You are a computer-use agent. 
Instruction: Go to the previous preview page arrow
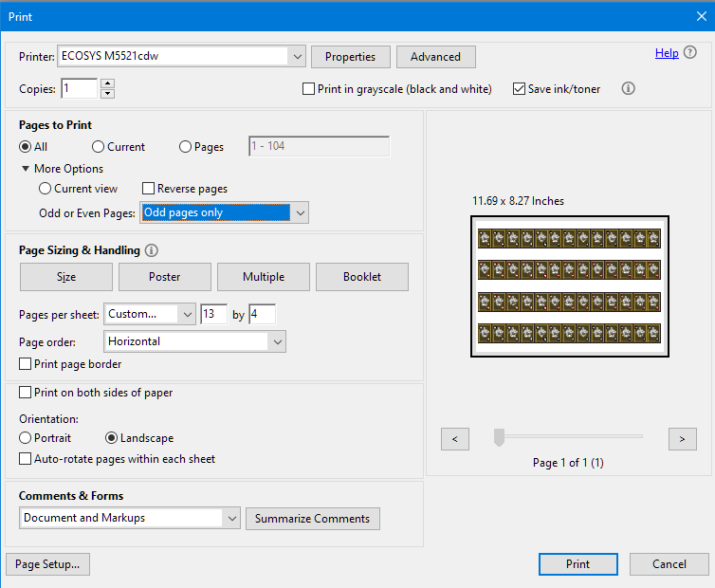click(x=455, y=438)
